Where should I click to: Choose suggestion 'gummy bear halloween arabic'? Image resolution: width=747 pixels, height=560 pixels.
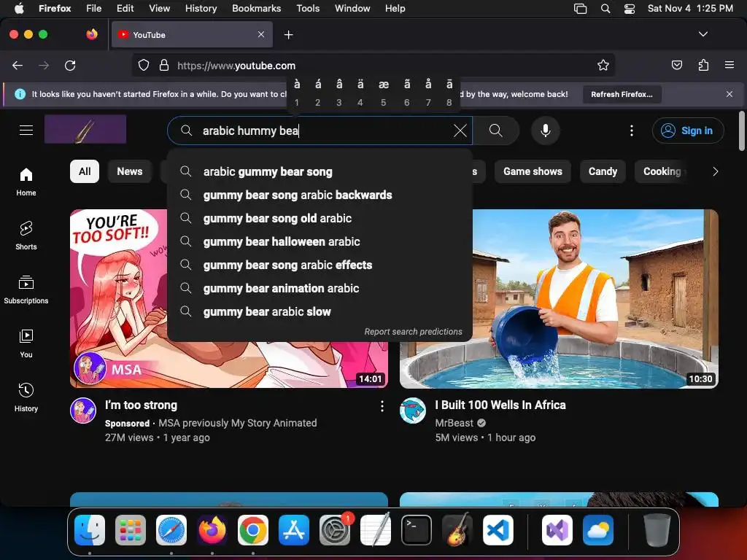(x=320, y=242)
